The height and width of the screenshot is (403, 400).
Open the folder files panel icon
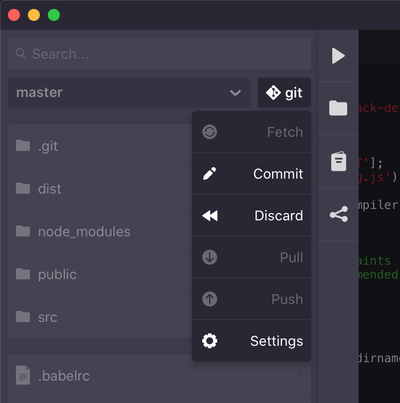[338, 108]
